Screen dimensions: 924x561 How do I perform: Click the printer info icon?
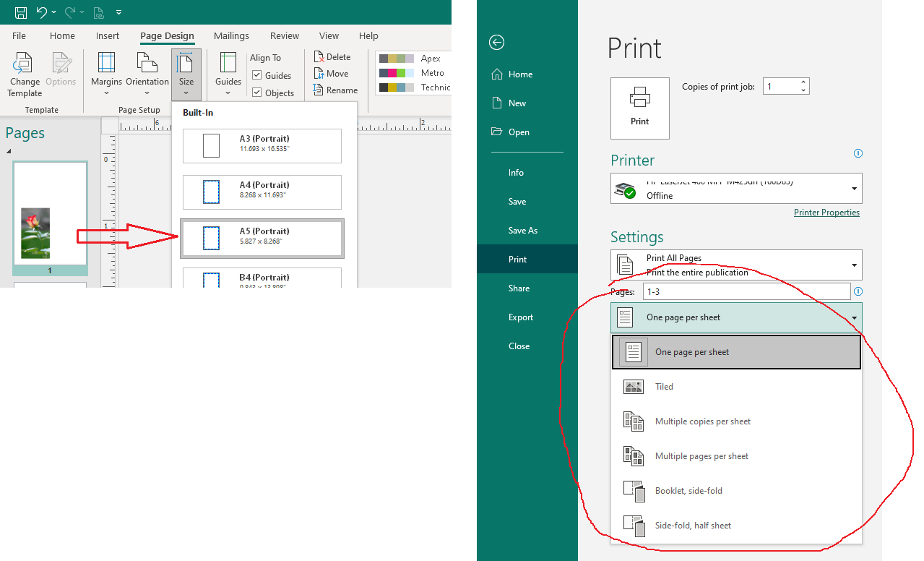coord(858,153)
